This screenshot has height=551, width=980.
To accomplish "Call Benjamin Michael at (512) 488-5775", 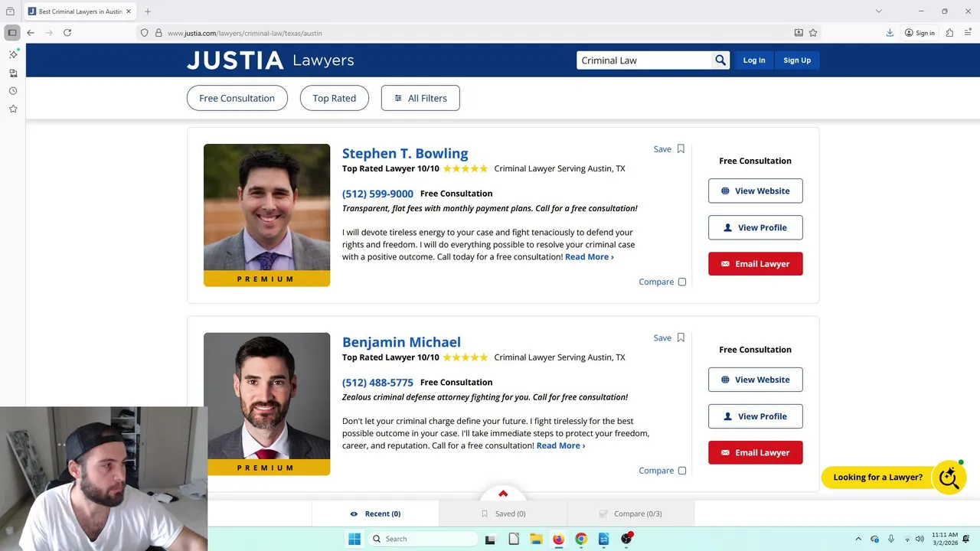I will click(377, 383).
